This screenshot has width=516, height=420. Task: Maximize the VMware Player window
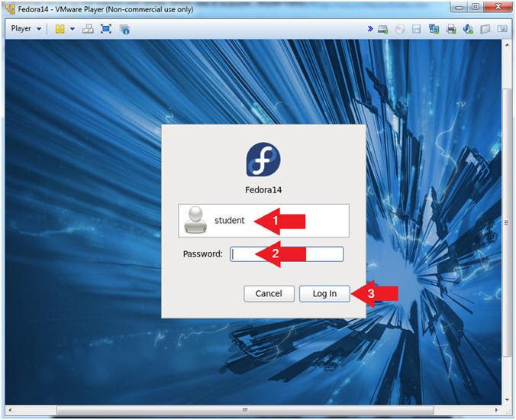[x=476, y=7]
